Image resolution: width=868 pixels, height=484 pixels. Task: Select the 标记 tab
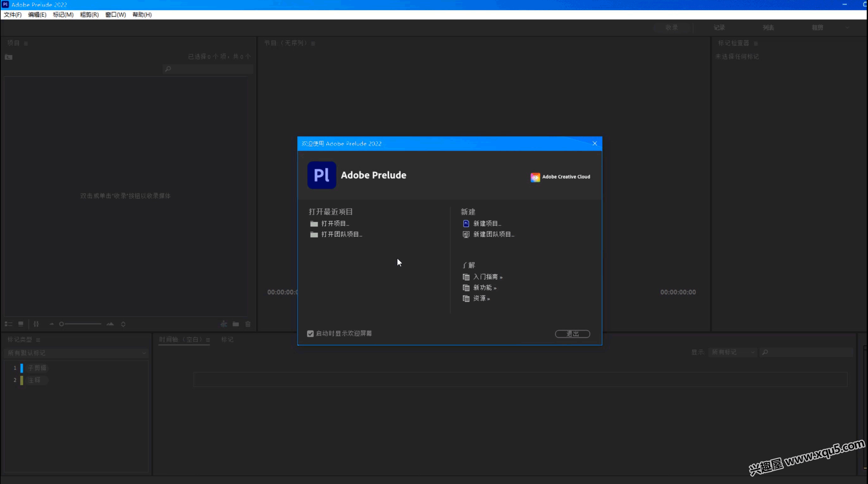(227, 340)
